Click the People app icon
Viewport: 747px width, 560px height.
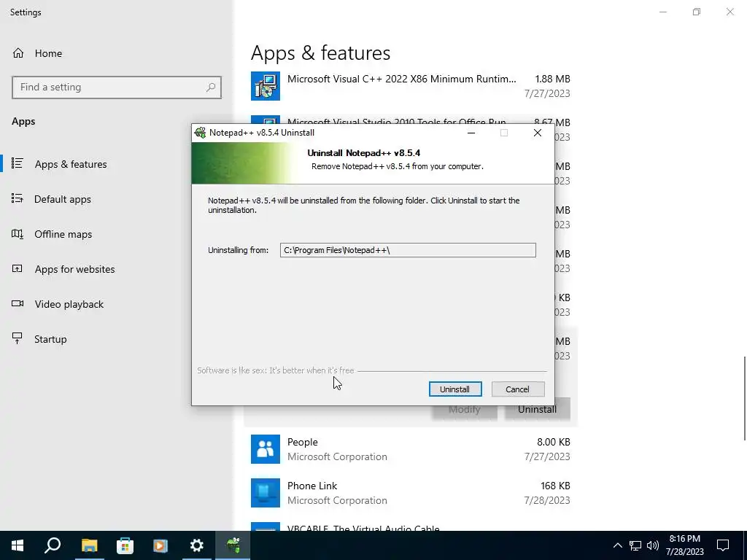(266, 449)
